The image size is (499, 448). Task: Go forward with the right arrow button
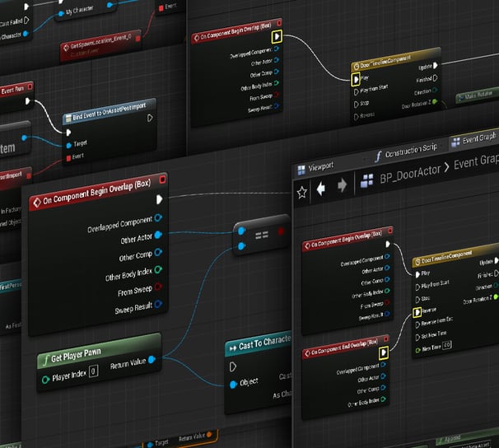coord(342,184)
